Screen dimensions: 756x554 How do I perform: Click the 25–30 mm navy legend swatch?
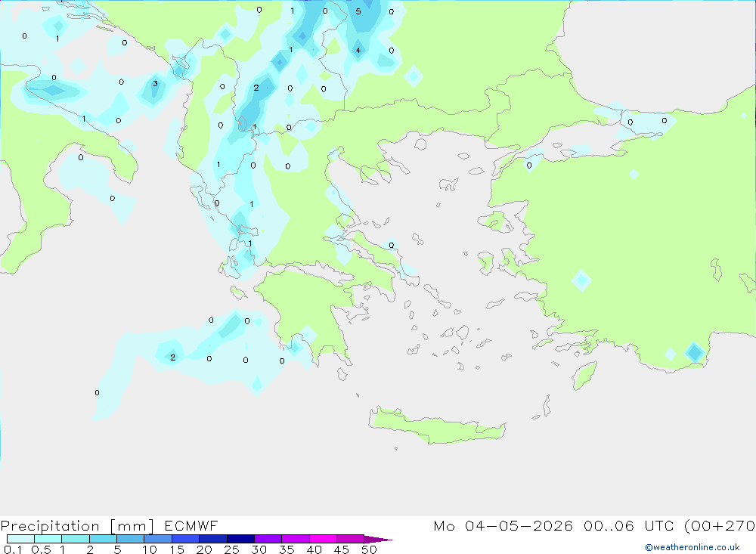[240, 539]
